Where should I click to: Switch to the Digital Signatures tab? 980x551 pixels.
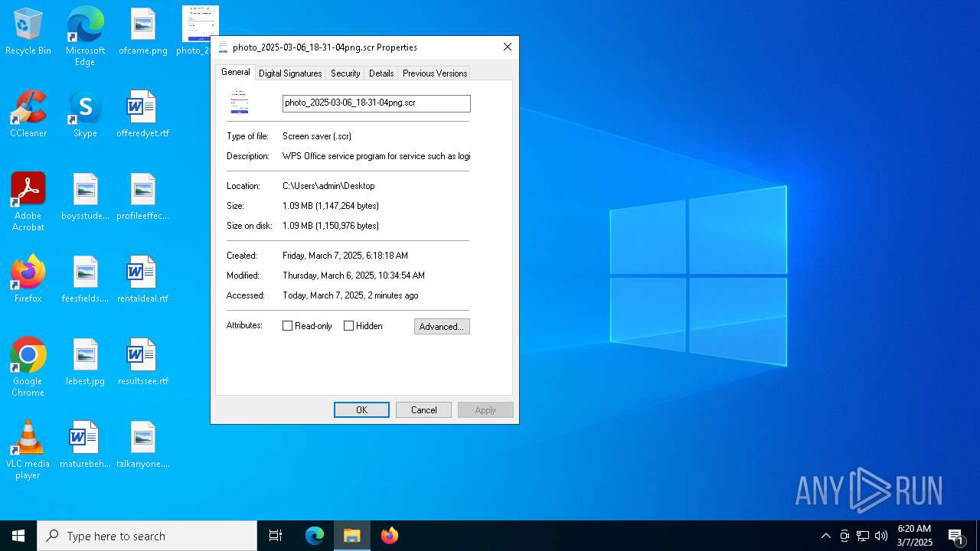[290, 73]
